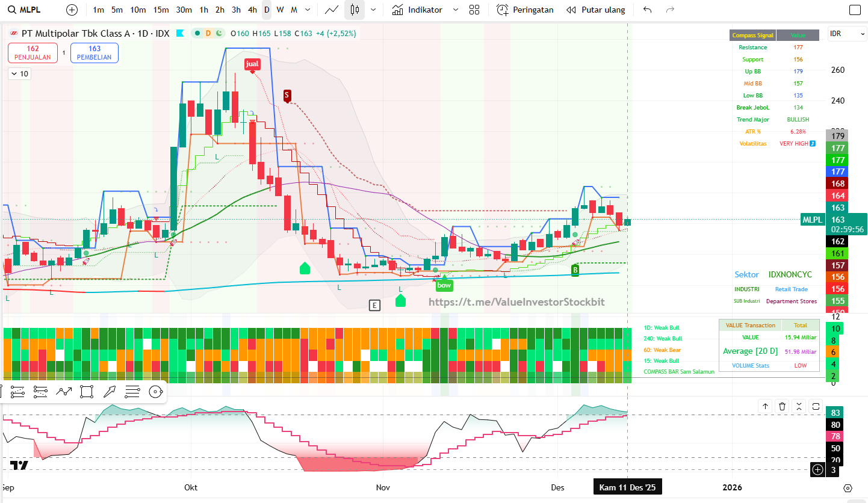Select the rectangle drawing tool
Viewport: 868px width, 503px height.
87,392
